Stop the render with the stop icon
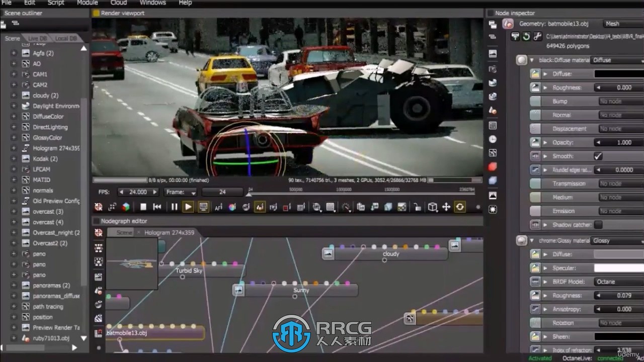 [x=143, y=207]
